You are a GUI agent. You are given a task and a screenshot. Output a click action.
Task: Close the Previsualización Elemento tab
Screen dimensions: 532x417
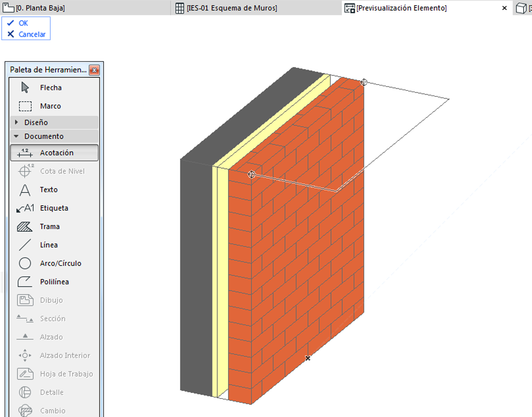[x=504, y=8]
